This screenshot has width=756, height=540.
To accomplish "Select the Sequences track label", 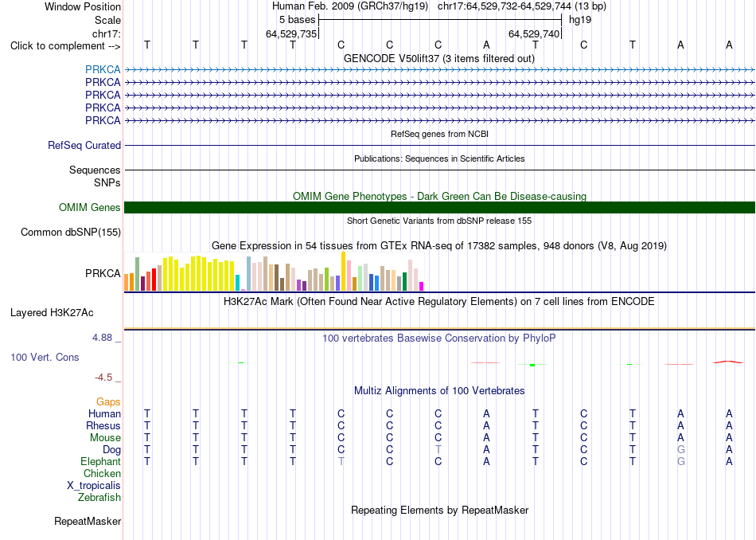I will click(95, 170).
